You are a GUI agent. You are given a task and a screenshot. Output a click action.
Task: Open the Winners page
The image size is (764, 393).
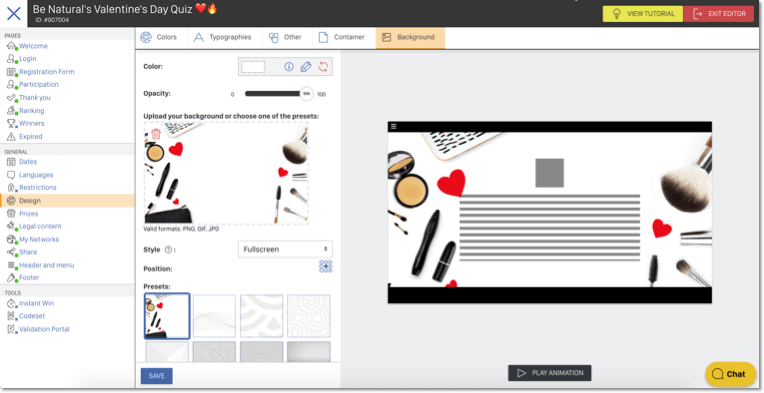31,123
